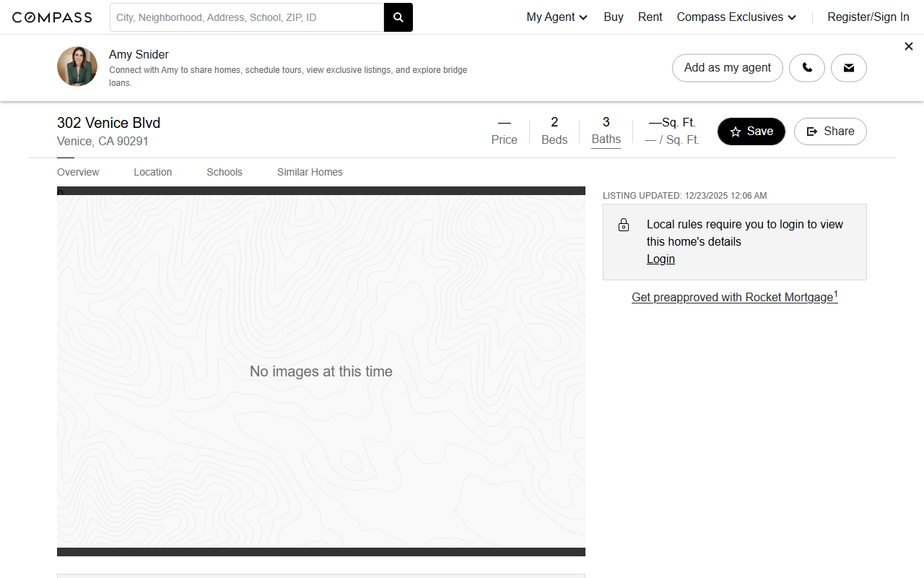The image size is (924, 578).
Task: Switch to the Schools tab
Action: coord(225,172)
